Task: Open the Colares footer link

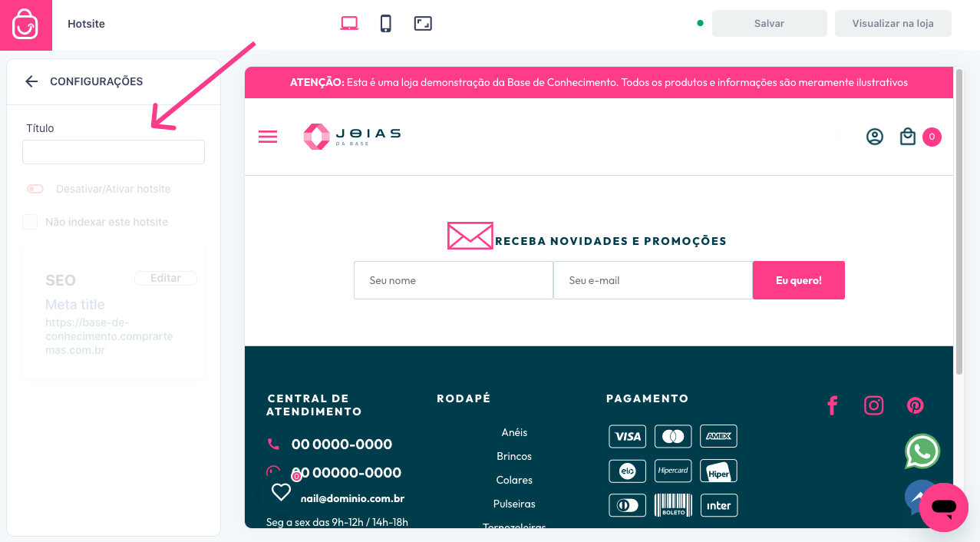Action: tap(514, 480)
